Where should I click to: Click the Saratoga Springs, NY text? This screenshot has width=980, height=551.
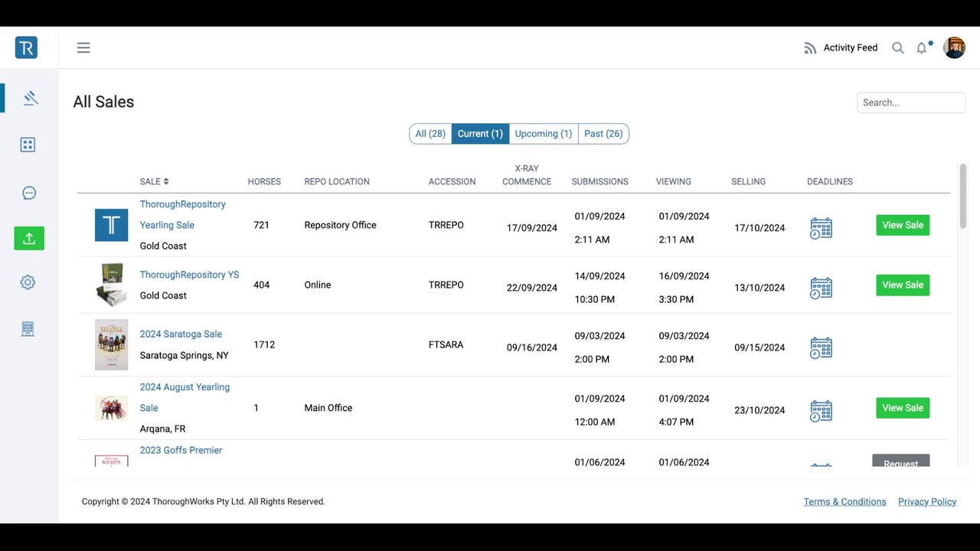[184, 355]
